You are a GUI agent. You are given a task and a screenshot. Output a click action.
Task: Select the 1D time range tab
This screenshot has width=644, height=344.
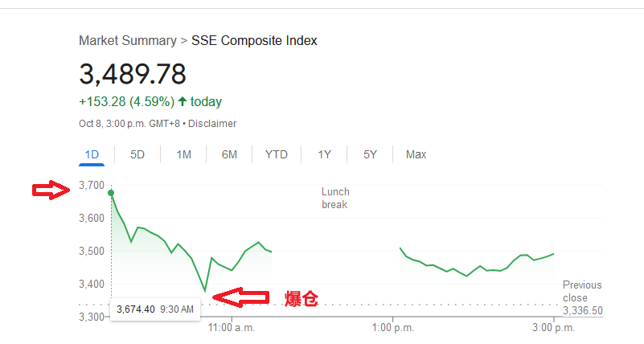pyautogui.click(x=92, y=154)
